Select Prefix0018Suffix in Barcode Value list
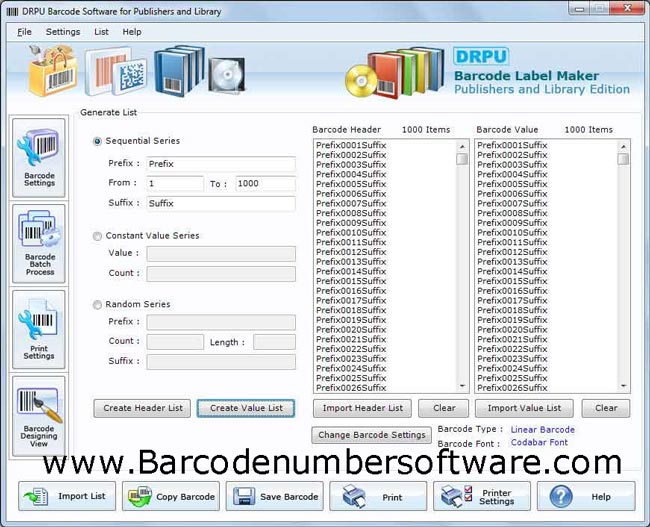Viewport: 650px width, 527px height. (x=512, y=310)
